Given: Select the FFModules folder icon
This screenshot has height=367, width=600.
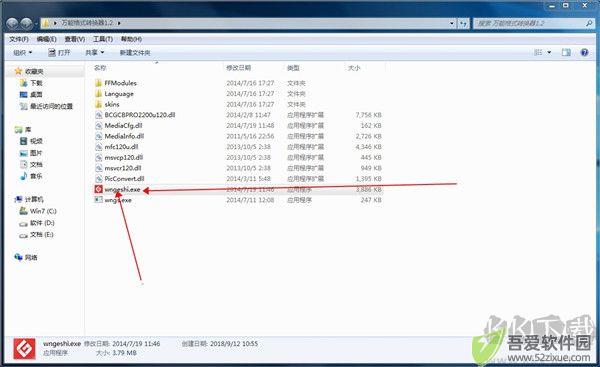Looking at the screenshot, I should click(x=98, y=83).
